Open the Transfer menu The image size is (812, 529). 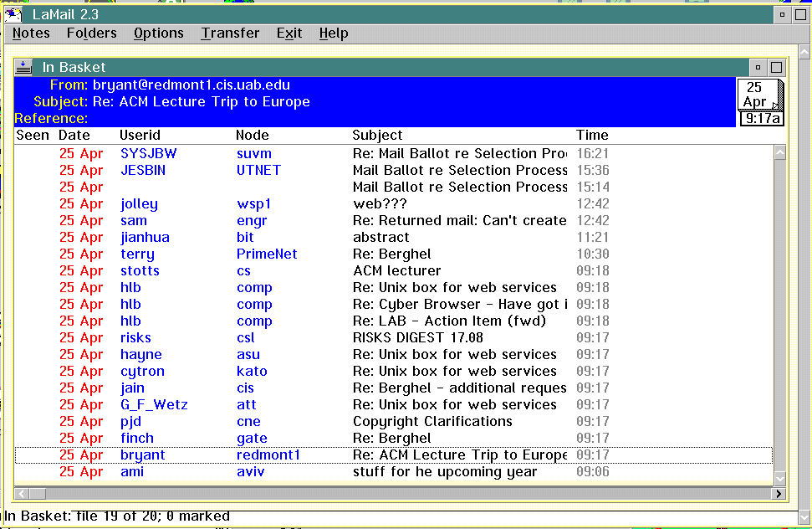[230, 33]
